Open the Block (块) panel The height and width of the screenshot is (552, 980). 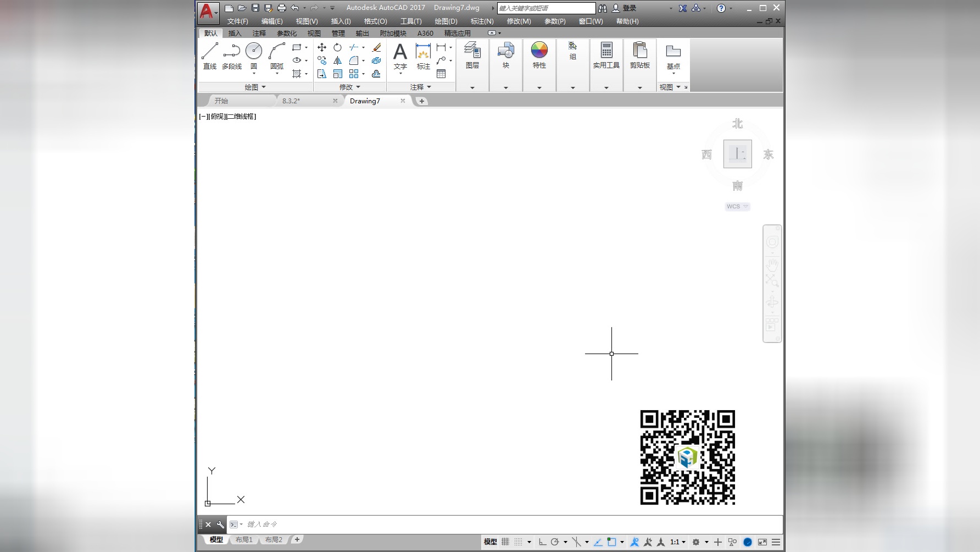coord(506,55)
